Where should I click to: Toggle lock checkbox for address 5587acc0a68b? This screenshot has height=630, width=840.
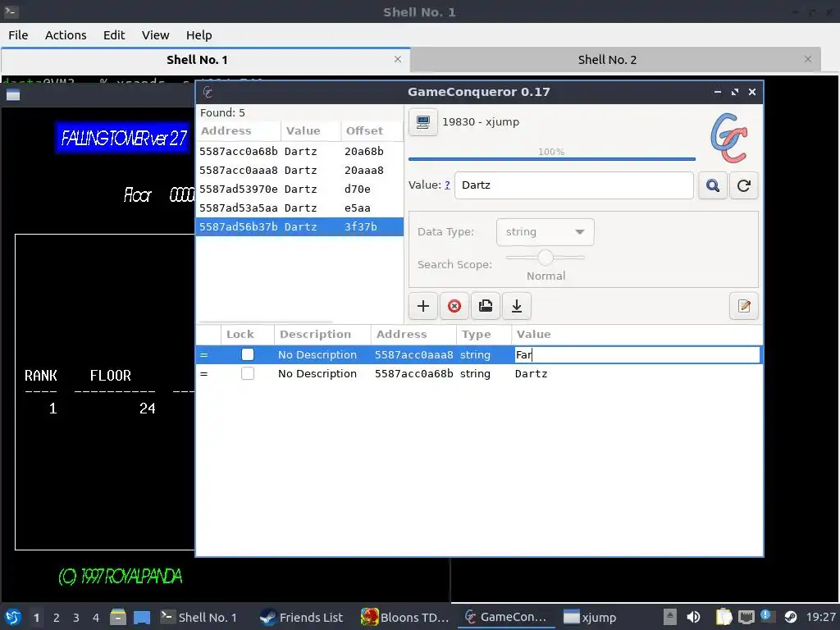pos(248,373)
